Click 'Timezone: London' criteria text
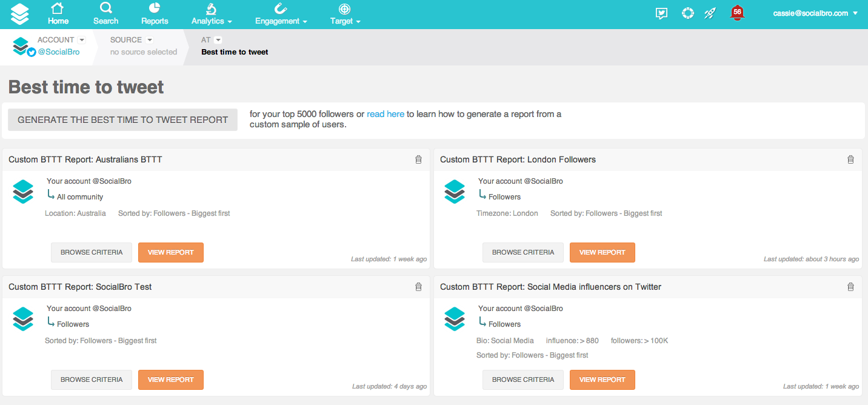 [x=507, y=213]
